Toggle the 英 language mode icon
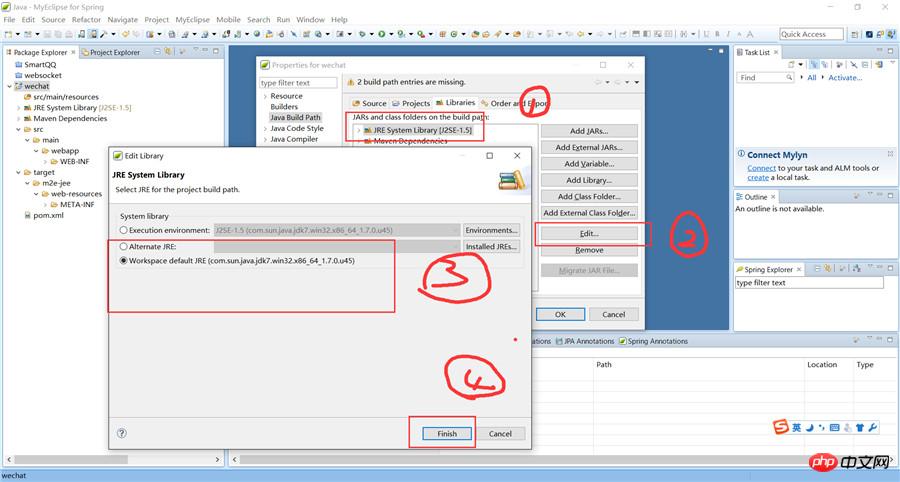 pyautogui.click(x=797, y=427)
